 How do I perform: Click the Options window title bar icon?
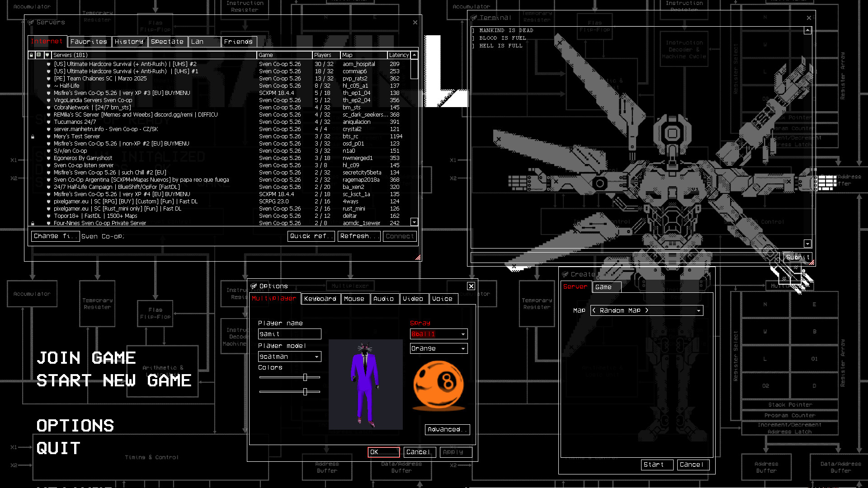pyautogui.click(x=255, y=286)
